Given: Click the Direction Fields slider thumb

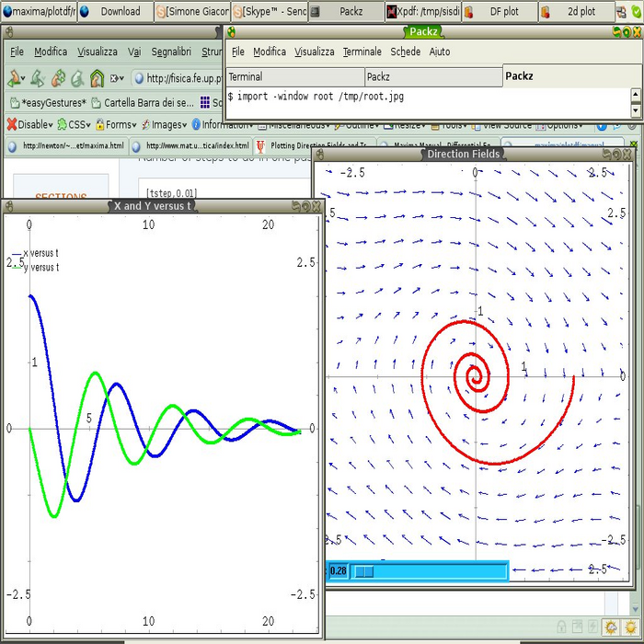Looking at the screenshot, I should 364,571.
